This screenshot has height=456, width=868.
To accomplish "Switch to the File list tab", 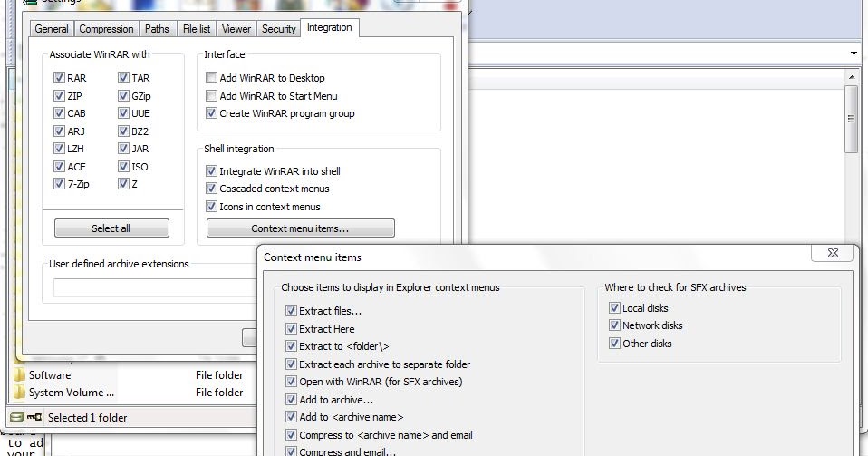I will pyautogui.click(x=197, y=29).
